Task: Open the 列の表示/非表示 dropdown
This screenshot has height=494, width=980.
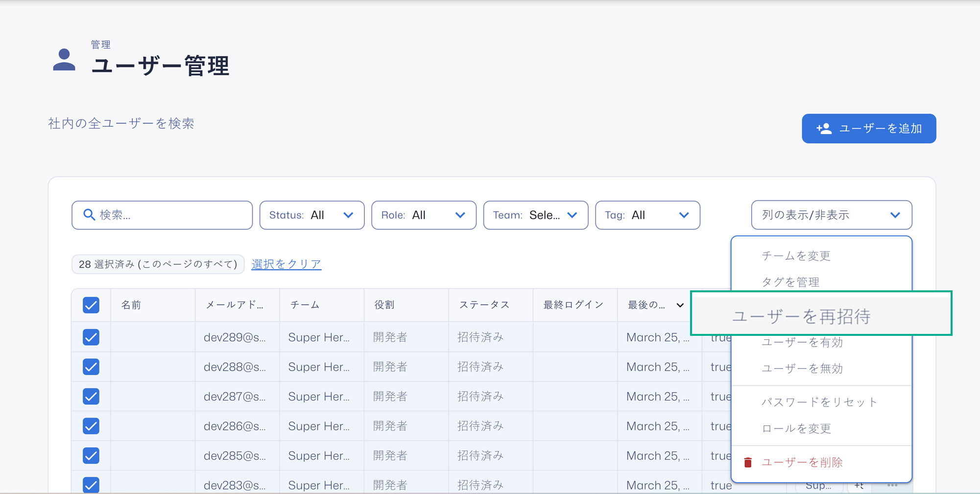Action: click(832, 215)
